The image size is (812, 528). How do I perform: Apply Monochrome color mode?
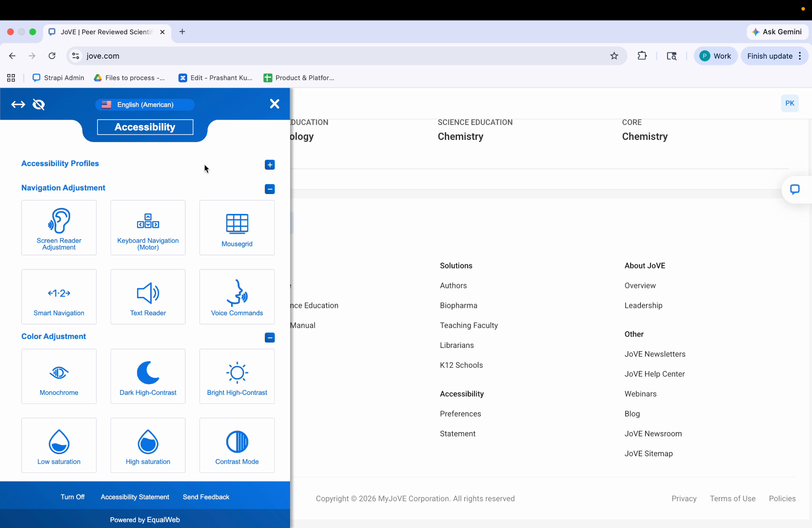pyautogui.click(x=59, y=376)
